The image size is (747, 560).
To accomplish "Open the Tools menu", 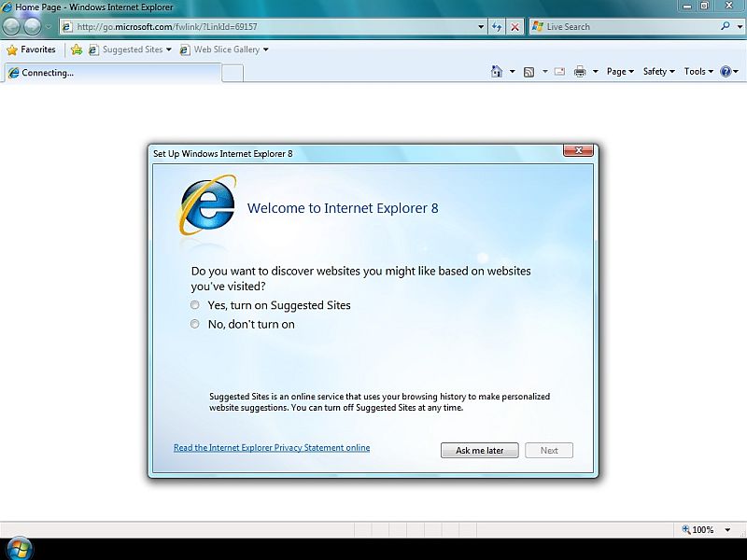I will 698,72.
